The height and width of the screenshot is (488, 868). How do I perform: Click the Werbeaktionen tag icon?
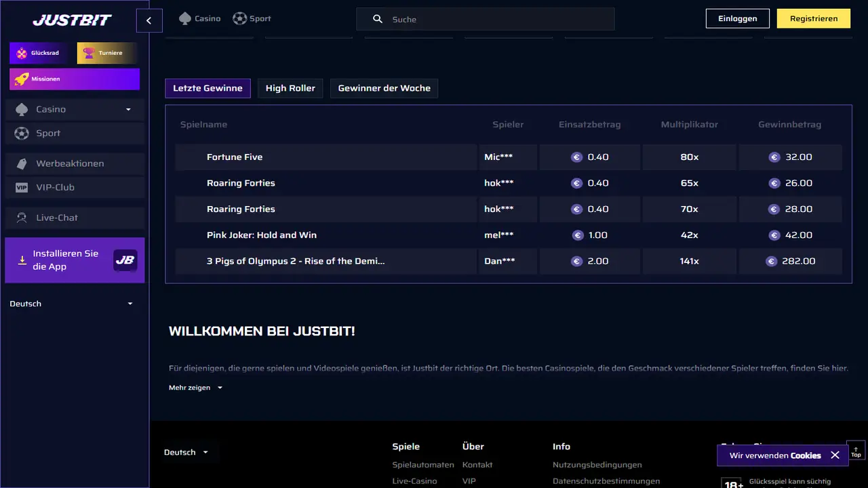22,163
